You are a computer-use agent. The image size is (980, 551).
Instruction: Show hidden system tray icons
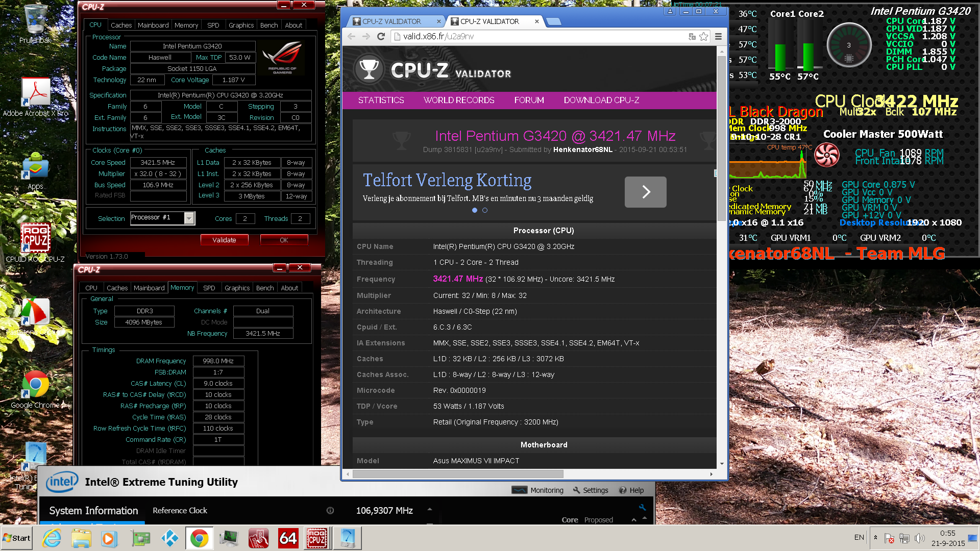[x=876, y=538]
